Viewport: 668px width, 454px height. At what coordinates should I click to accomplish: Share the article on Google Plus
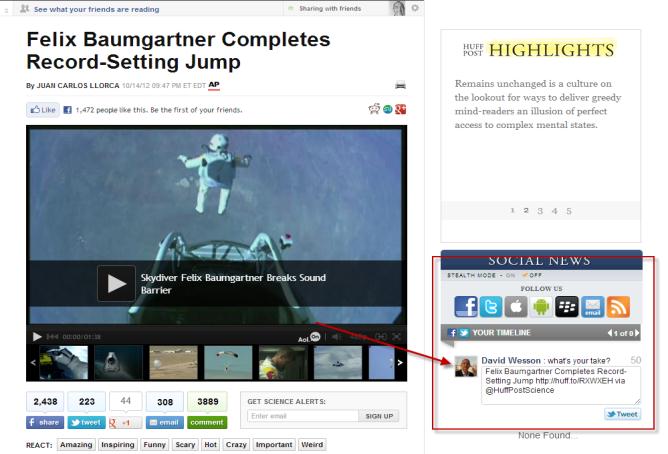tap(400, 109)
